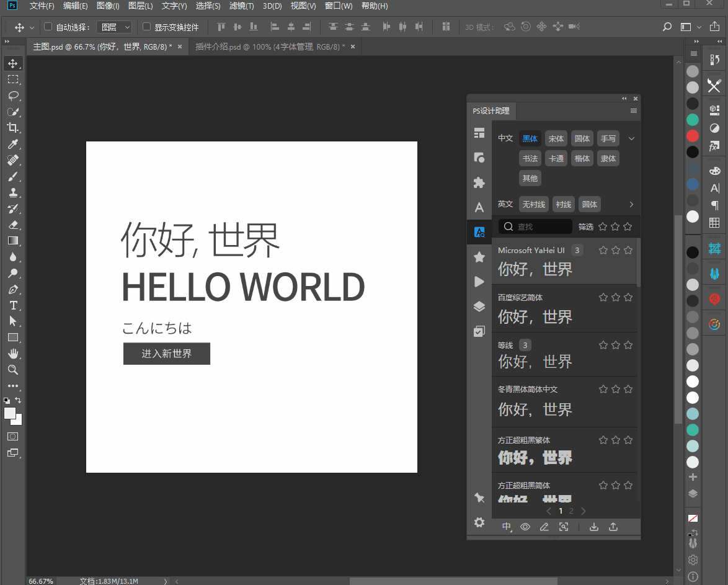Click the 66.67% zoom level field
This screenshot has width=728, height=585.
(41, 581)
